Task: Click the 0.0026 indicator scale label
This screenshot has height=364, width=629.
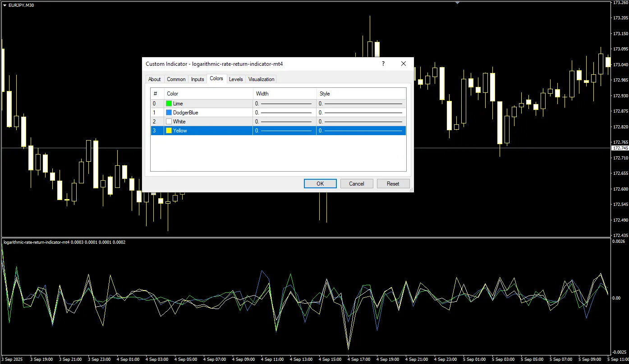Action: pyautogui.click(x=619, y=241)
